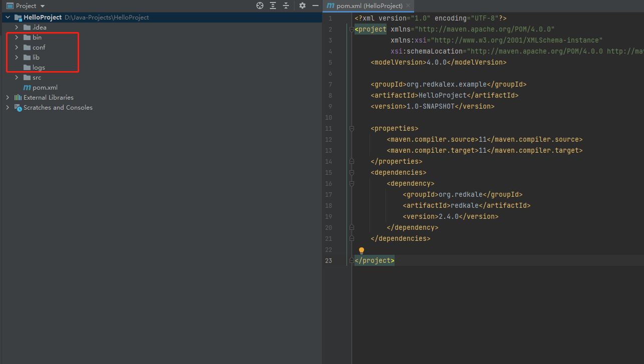
Task: Click the locate/select opened file crosshair icon
Action: [260, 6]
